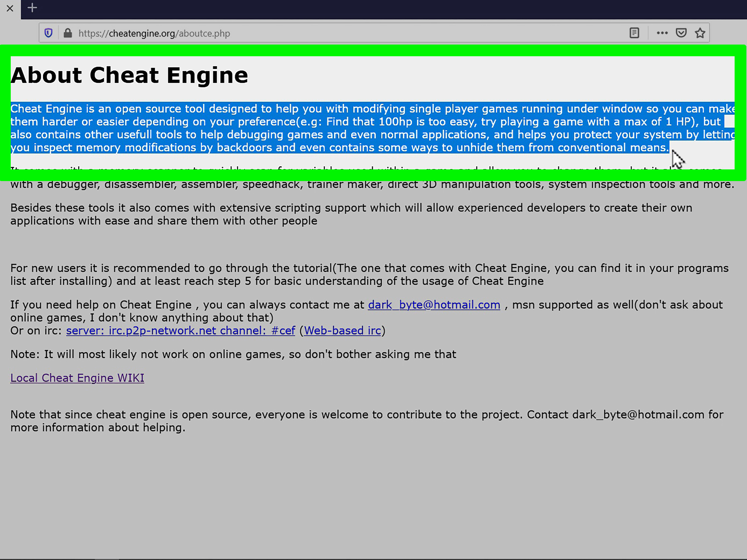This screenshot has height=560, width=747.
Task: Click paragraph starting 'For new users'
Action: (x=370, y=274)
